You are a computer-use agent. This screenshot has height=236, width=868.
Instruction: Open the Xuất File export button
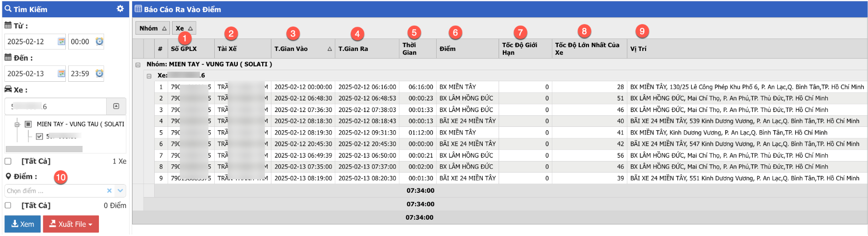[71, 224]
